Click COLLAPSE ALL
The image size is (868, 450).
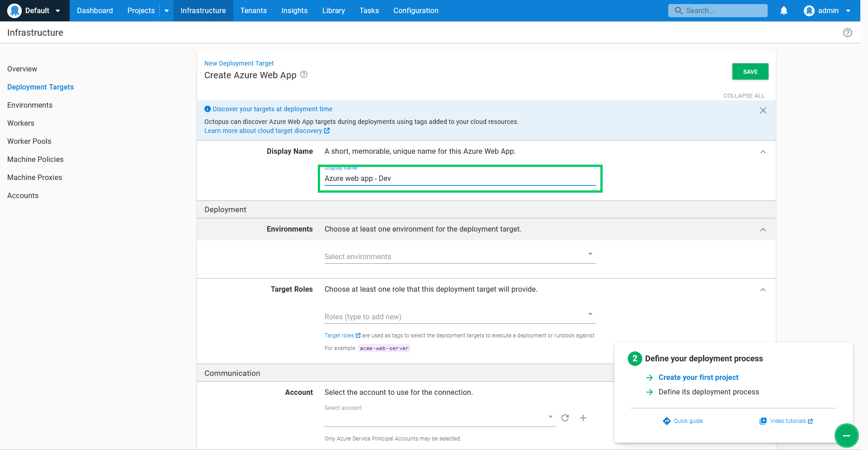[x=744, y=95]
